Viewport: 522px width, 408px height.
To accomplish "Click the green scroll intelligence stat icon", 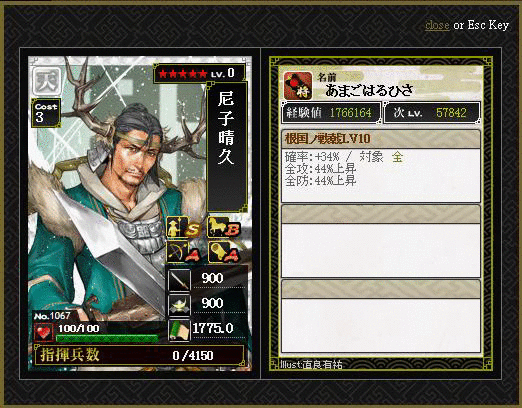I will tap(179, 330).
